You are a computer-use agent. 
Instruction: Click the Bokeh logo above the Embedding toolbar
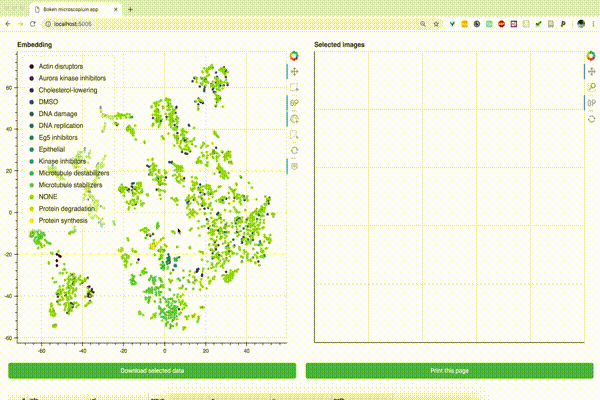tap(294, 56)
